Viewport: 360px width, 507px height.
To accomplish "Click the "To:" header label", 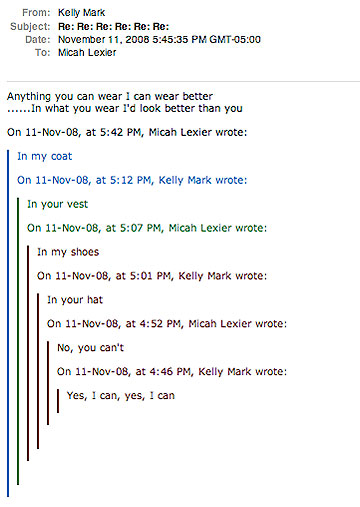I will (x=42, y=52).
